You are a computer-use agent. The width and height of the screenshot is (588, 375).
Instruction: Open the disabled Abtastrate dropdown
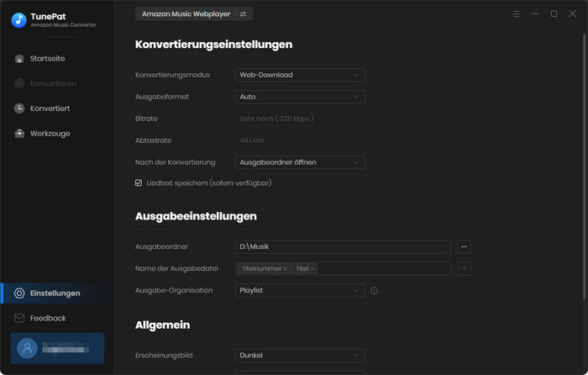[x=300, y=140]
